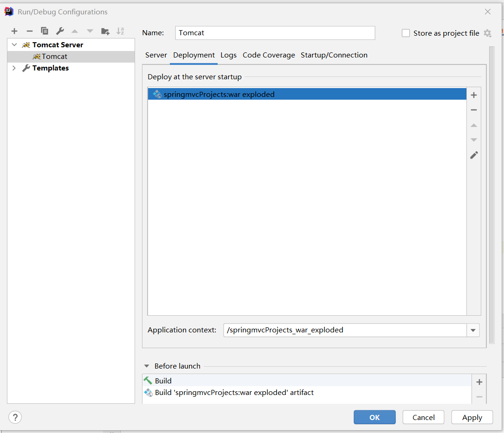This screenshot has width=504, height=433.
Task: Click the right vertical scrollbar
Action: pyautogui.click(x=491, y=195)
